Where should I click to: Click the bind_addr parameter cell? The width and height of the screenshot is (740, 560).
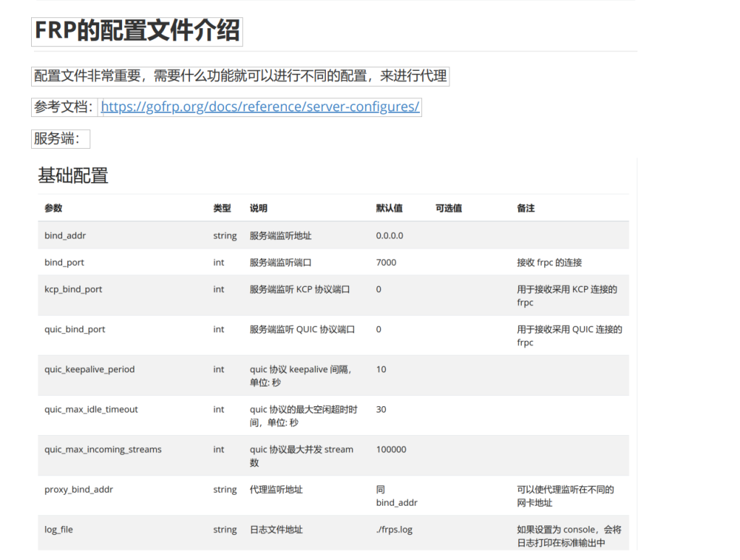[x=65, y=236]
